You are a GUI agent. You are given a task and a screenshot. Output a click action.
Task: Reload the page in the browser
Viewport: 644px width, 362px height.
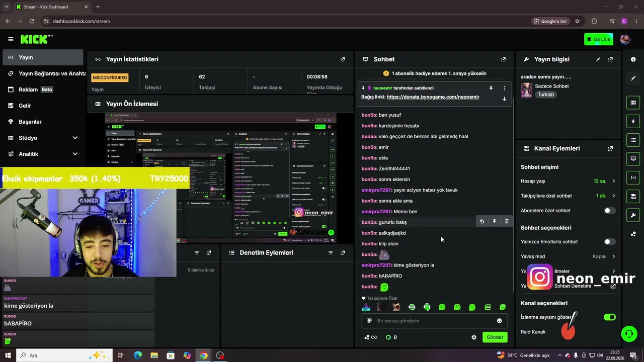[32, 21]
